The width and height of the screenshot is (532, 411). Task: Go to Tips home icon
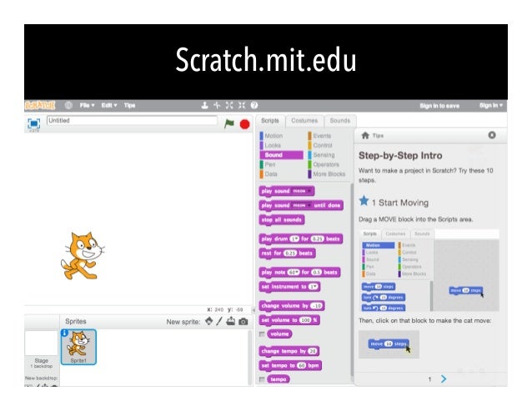point(365,136)
